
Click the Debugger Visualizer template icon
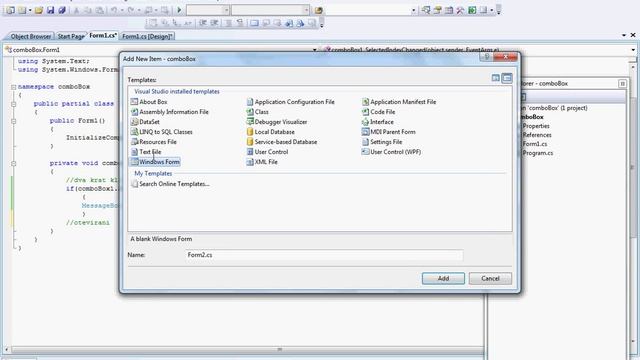click(250, 122)
